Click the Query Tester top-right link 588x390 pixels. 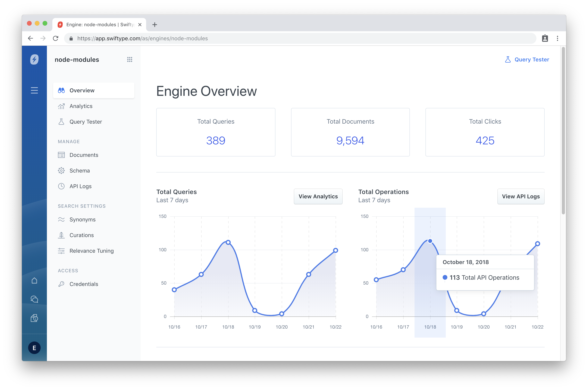(527, 60)
